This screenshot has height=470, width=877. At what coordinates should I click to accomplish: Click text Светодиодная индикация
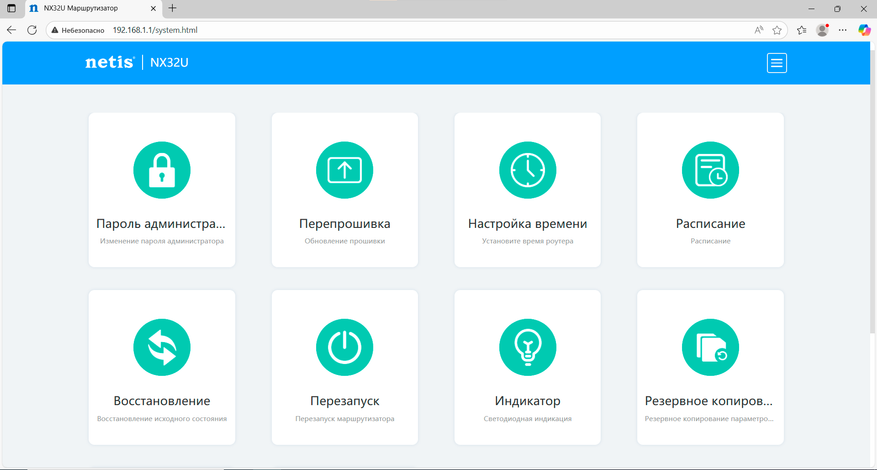coord(527,419)
